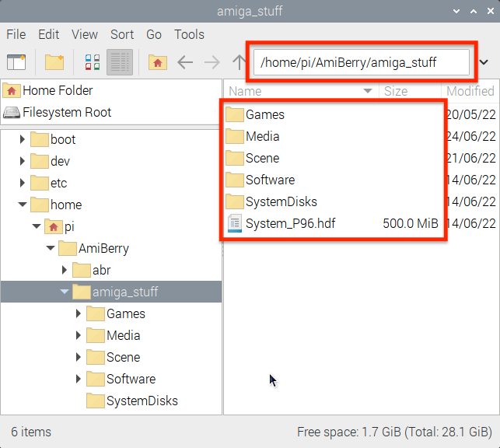Sort by the Modified column header
The height and width of the screenshot is (448, 500).
(x=470, y=91)
